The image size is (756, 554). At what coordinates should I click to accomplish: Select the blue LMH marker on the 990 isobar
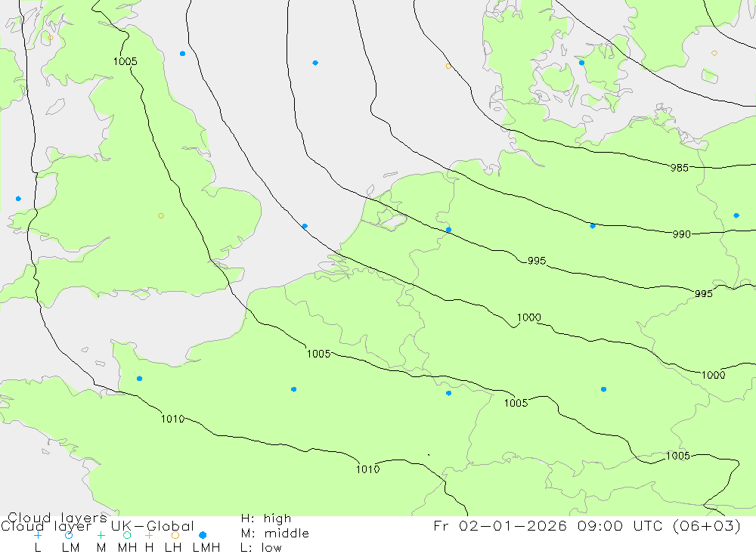pyautogui.click(x=593, y=226)
